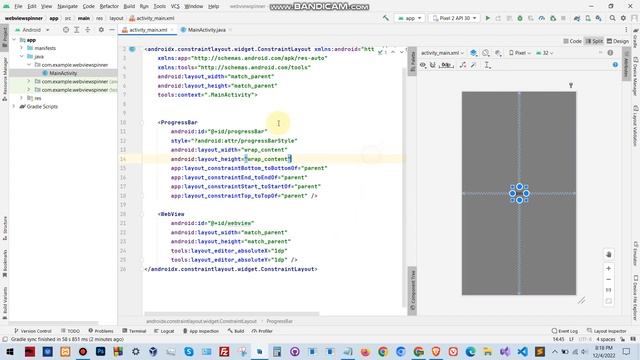Image resolution: width=640 pixels, height=360 pixels.
Task: Collapse the java folder in project tree
Action: click(x=22, y=56)
